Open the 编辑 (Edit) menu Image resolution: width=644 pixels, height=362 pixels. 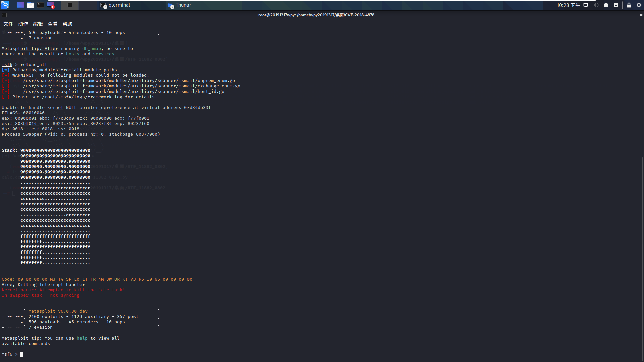tap(38, 24)
